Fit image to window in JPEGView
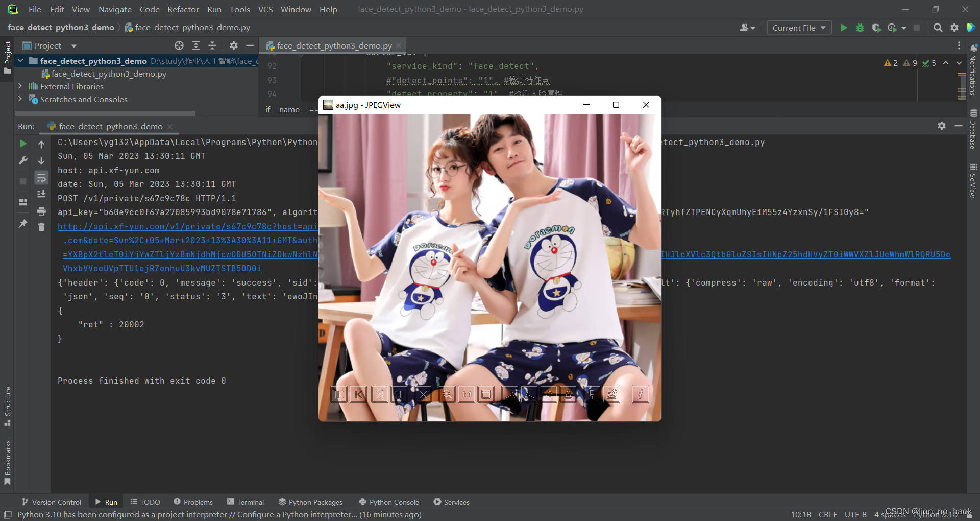980x521 pixels. (x=486, y=394)
